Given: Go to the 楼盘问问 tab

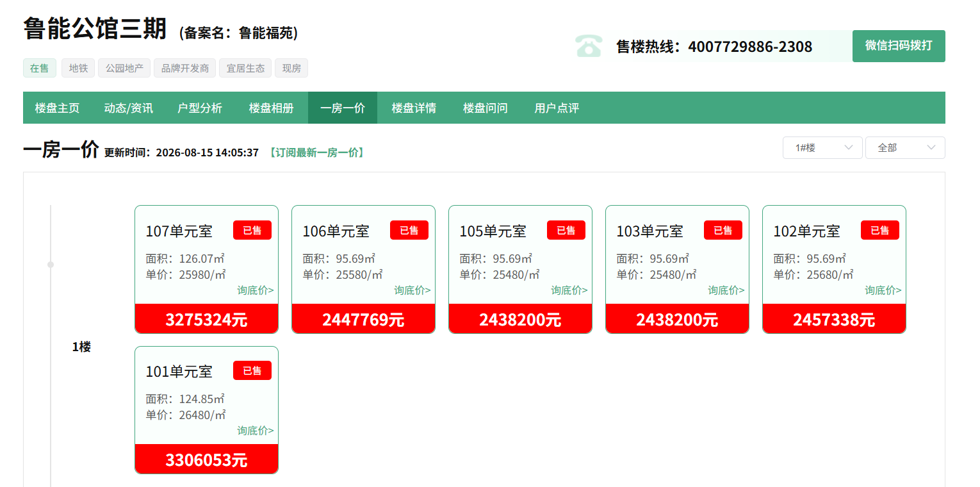Looking at the screenshot, I should [x=486, y=108].
